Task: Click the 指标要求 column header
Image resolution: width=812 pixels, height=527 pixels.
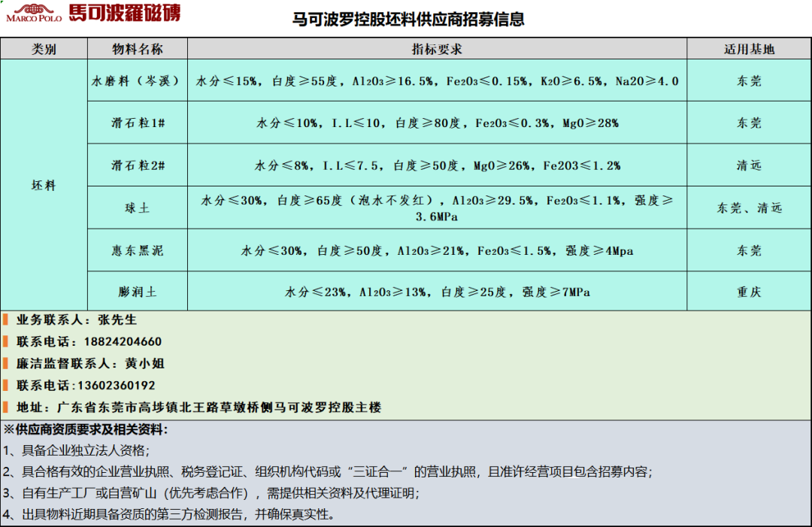Action: pyautogui.click(x=437, y=49)
